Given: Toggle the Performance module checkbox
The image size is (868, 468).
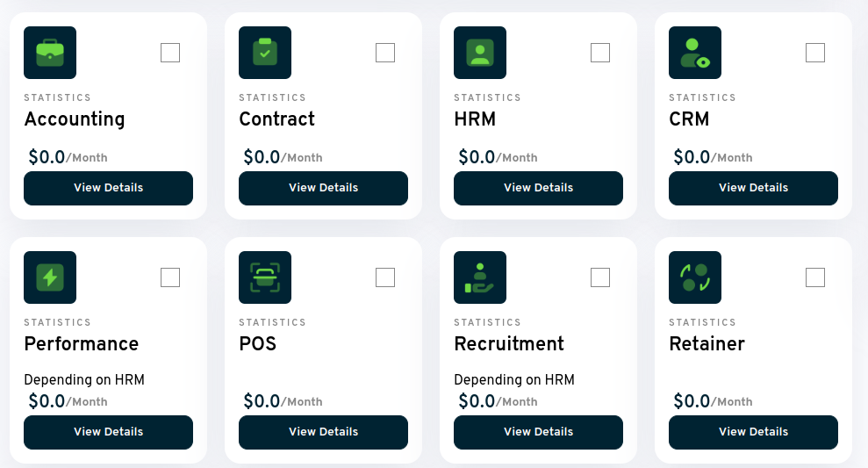Looking at the screenshot, I should [170, 277].
